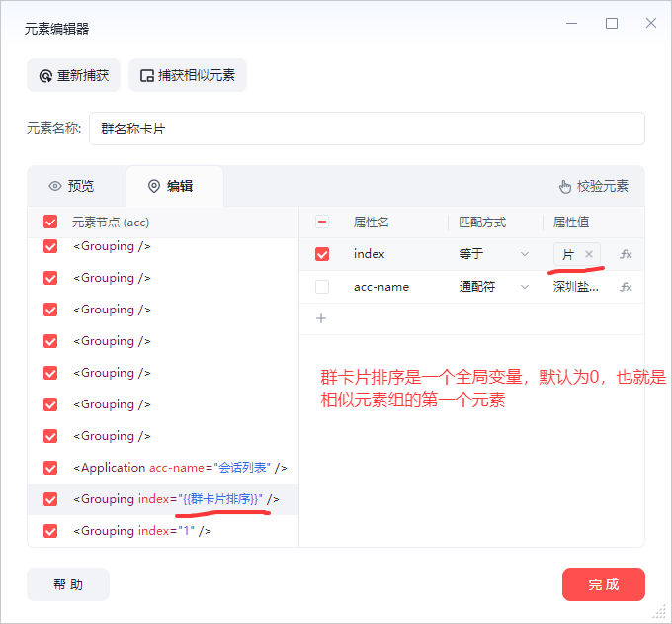This screenshot has height=624, width=672.
Task: Switch to the 预览 preview tab
Action: (71, 186)
